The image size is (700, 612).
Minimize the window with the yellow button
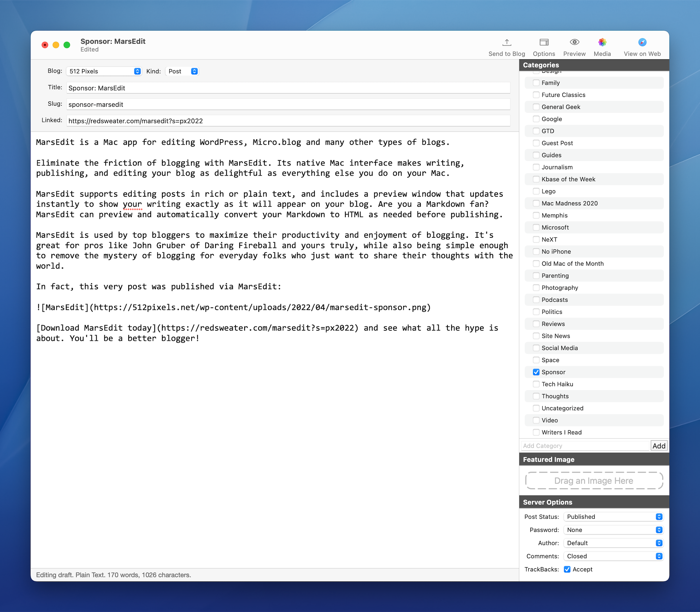pos(56,45)
